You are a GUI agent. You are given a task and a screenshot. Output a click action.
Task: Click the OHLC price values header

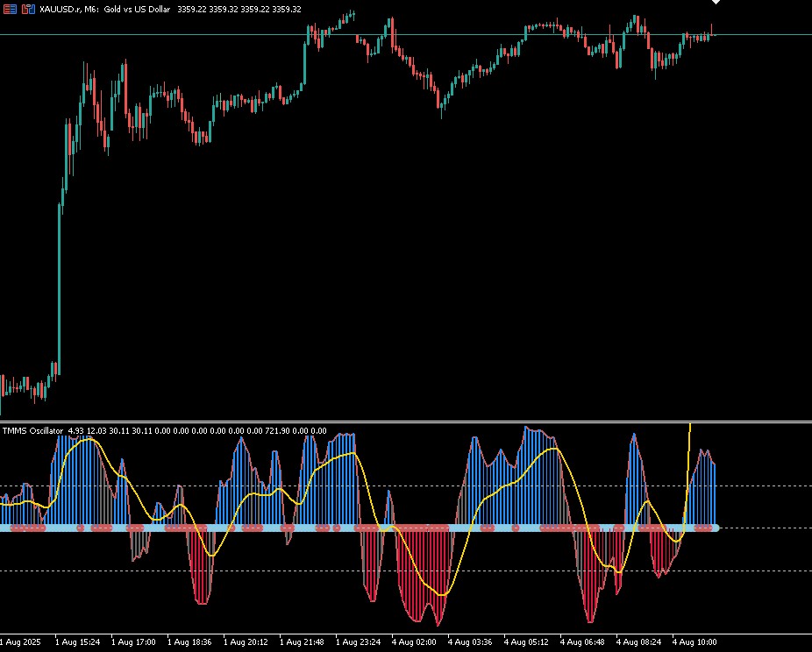[239, 10]
